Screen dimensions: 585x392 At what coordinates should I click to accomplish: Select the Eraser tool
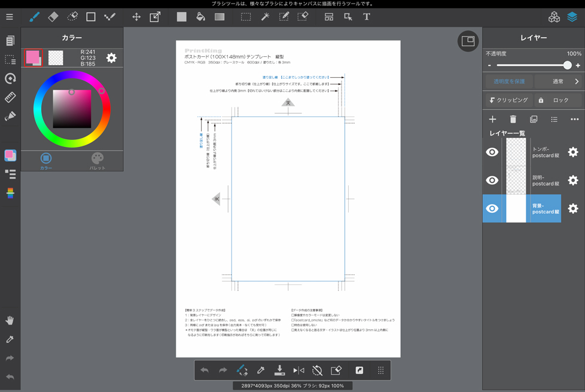coord(53,17)
